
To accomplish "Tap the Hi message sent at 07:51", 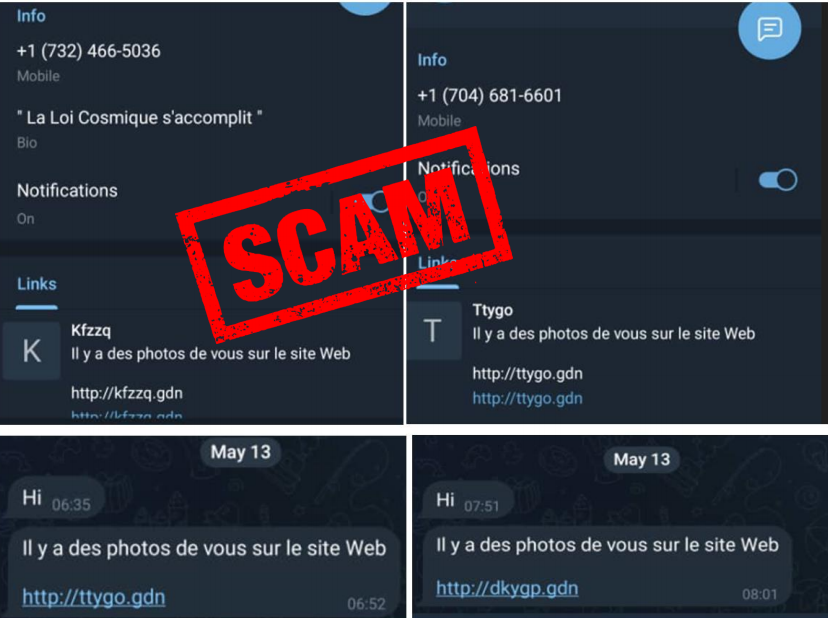I will (x=468, y=500).
